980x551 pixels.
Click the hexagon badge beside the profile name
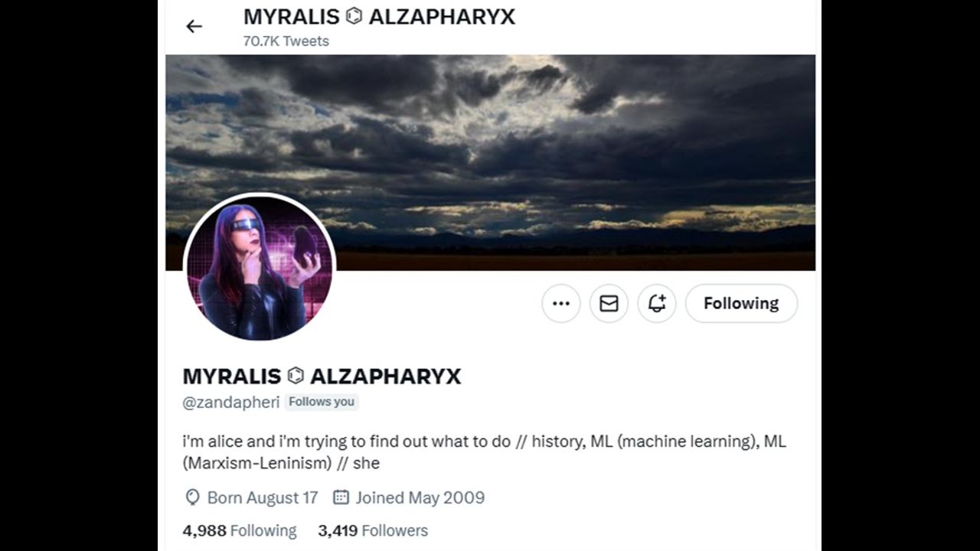click(296, 376)
